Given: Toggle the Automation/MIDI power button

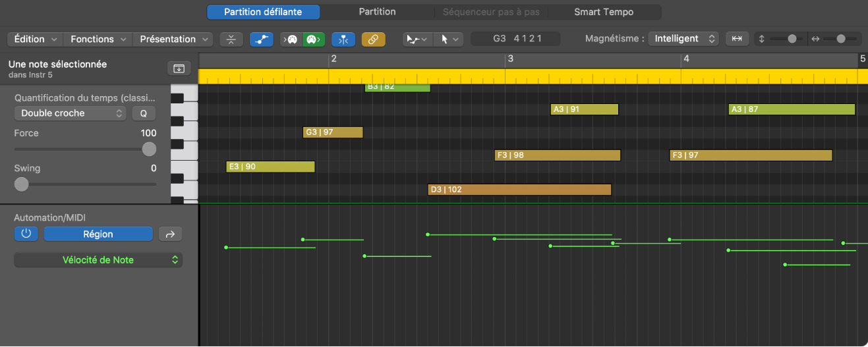Looking at the screenshot, I should 26,234.
